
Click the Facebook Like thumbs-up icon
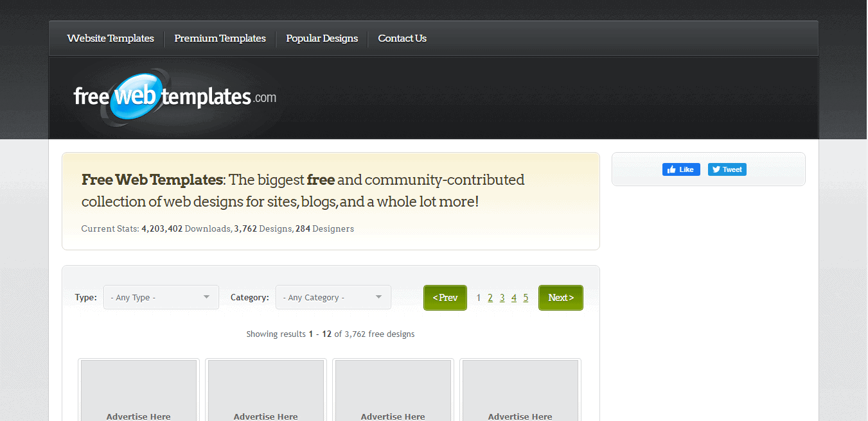673,169
